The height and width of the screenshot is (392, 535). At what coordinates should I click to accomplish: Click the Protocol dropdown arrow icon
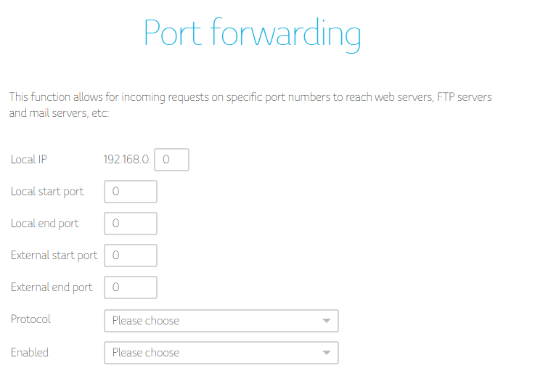(x=327, y=321)
